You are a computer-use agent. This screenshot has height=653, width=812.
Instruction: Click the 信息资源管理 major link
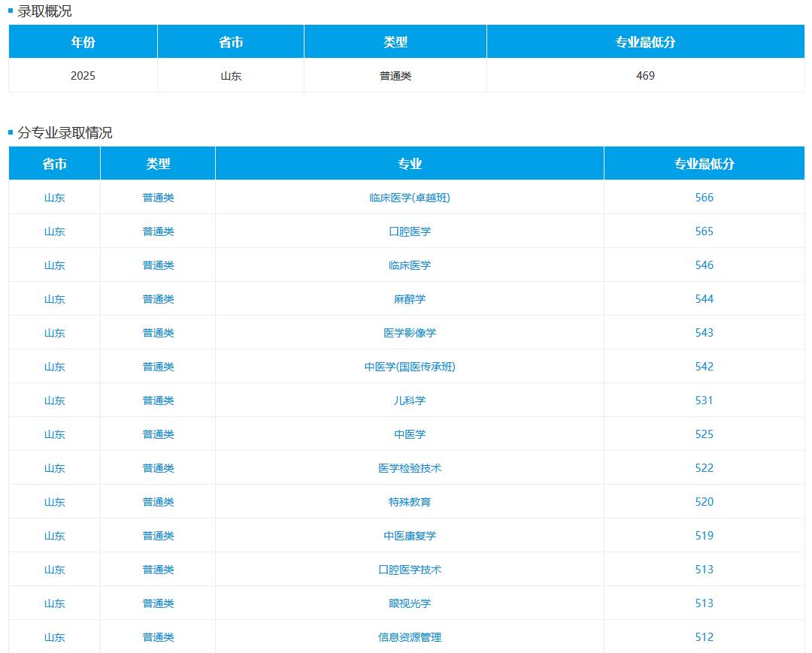pos(409,637)
